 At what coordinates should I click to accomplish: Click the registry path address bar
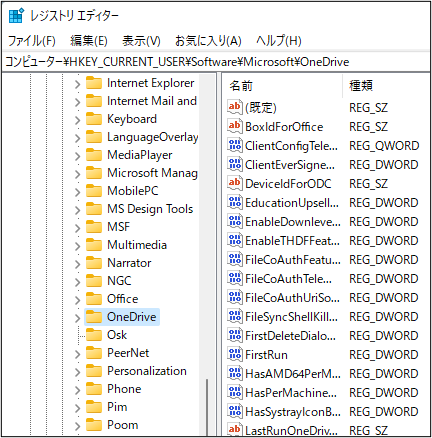(x=216, y=62)
